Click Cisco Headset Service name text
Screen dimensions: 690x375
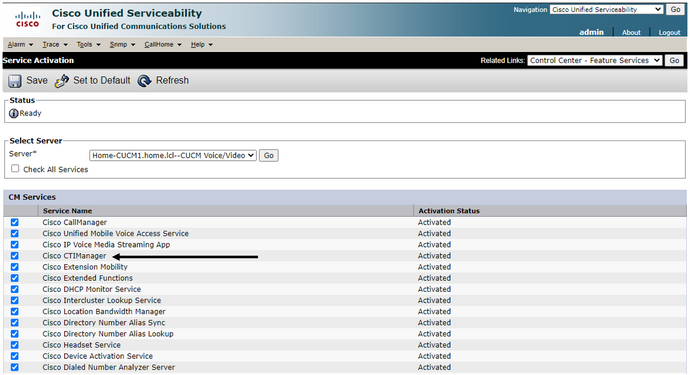(x=81, y=345)
